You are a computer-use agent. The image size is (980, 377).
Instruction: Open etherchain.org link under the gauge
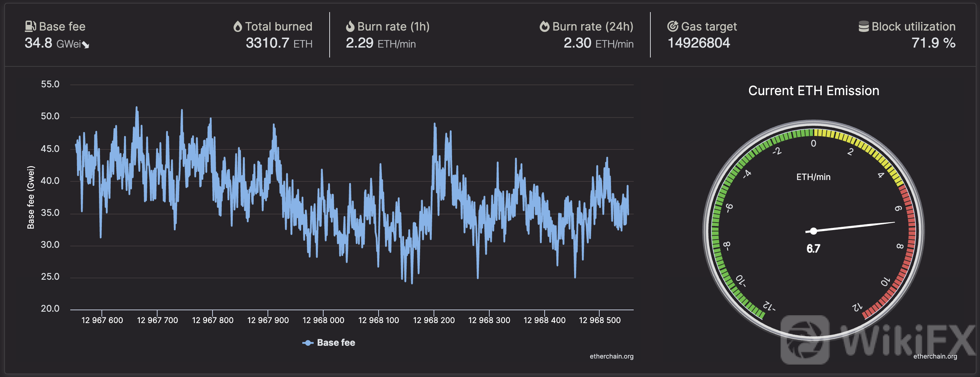pos(935,356)
